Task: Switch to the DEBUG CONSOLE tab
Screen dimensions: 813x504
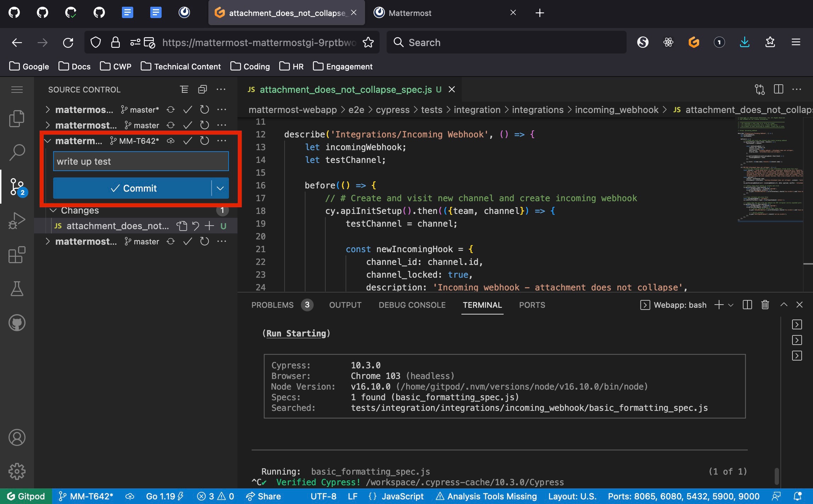Action: tap(412, 305)
